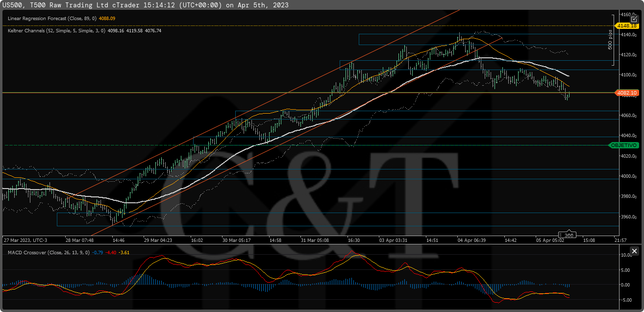The image size is (644, 312).
Task: Click the chart edit icon near the price axis
Action: pyautogui.click(x=634, y=19)
